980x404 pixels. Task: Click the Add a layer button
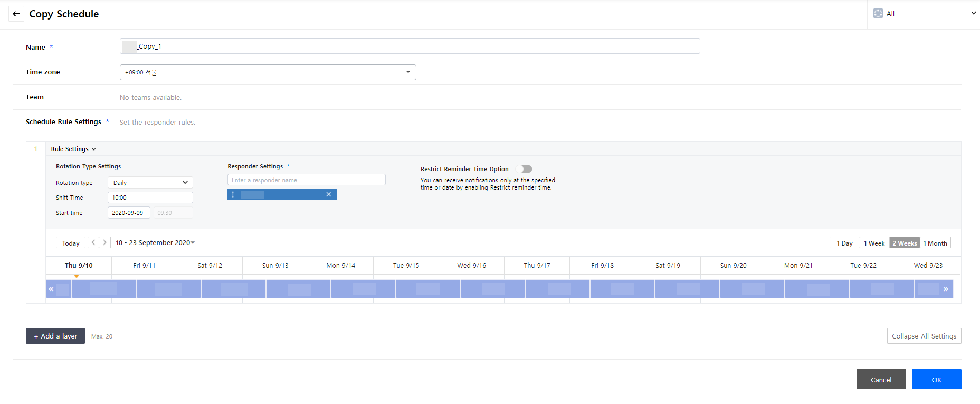[x=55, y=336]
